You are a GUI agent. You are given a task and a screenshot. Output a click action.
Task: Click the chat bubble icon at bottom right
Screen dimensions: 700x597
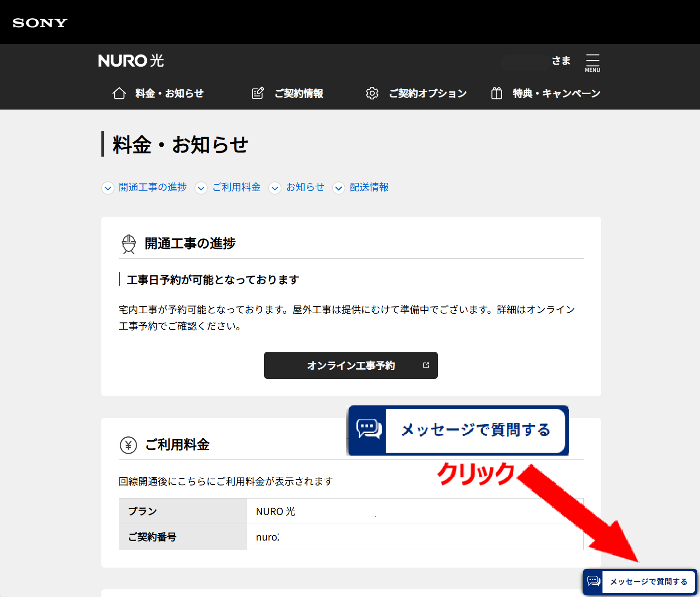coord(593,581)
